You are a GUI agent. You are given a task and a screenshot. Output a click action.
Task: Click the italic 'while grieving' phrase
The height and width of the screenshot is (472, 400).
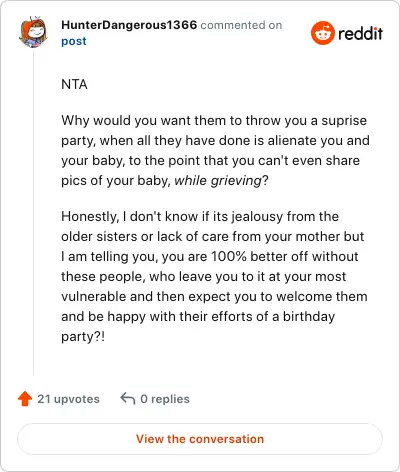click(218, 181)
